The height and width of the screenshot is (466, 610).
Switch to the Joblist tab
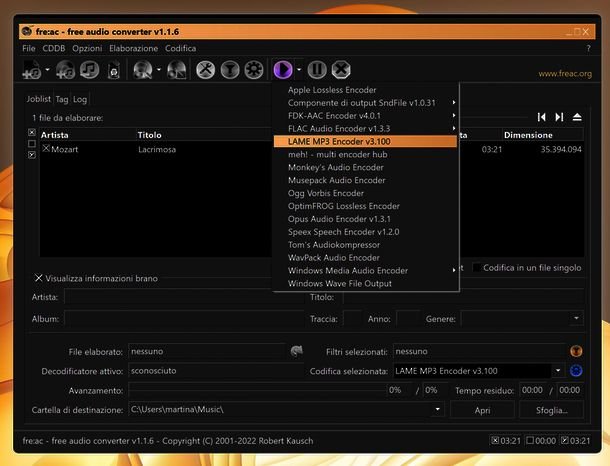tap(39, 99)
